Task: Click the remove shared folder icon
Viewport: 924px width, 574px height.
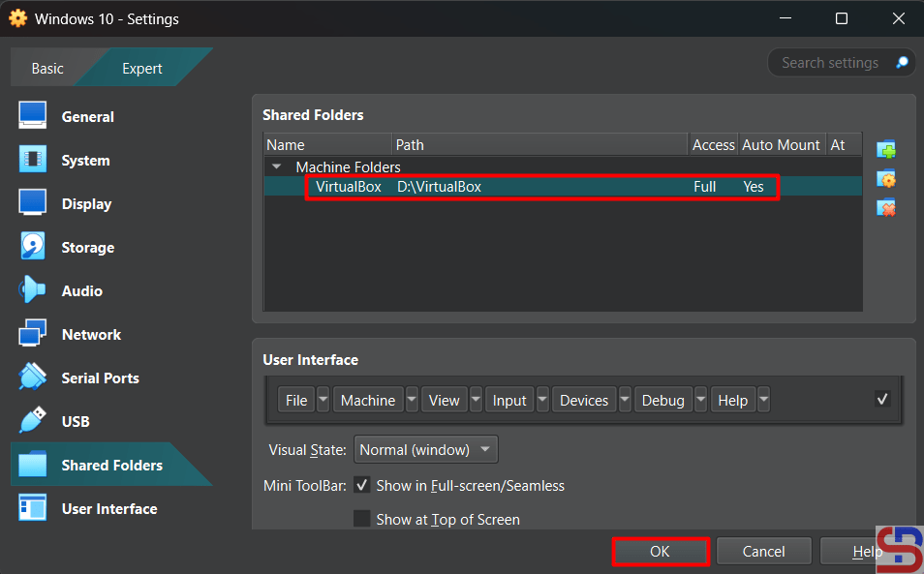Action: (885, 208)
